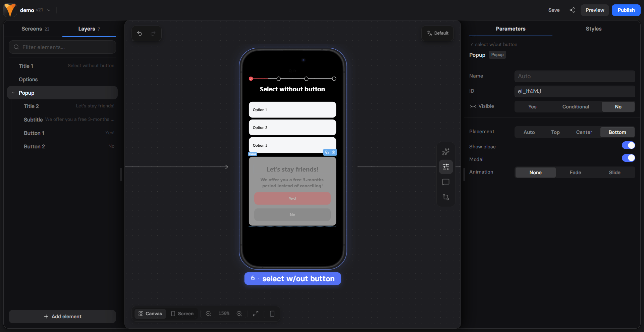This screenshot has height=332, width=644.
Task: Click the visibility eye icon beside Visible
Action: 473,106
